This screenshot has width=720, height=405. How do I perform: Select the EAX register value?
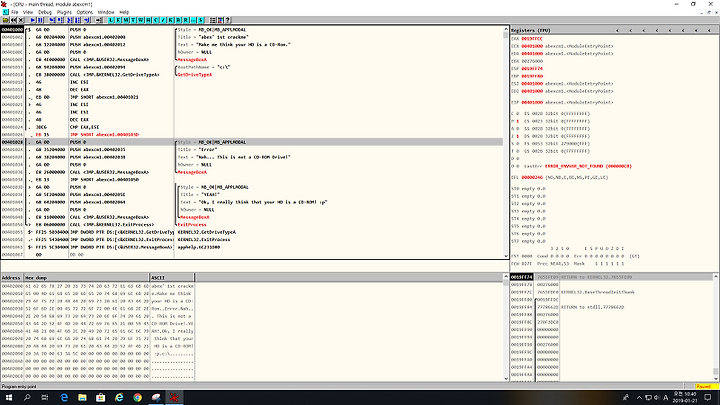pos(532,39)
